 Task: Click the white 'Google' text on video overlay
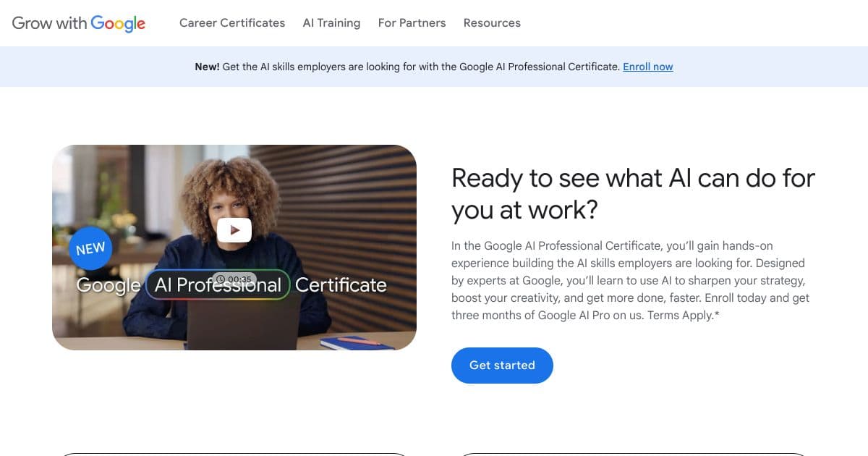[109, 285]
